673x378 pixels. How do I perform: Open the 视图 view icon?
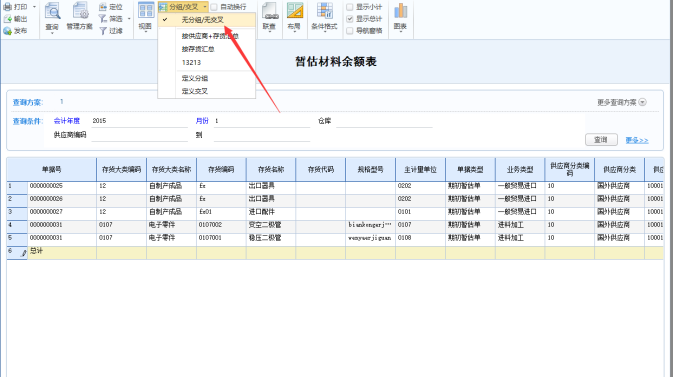[x=146, y=10]
